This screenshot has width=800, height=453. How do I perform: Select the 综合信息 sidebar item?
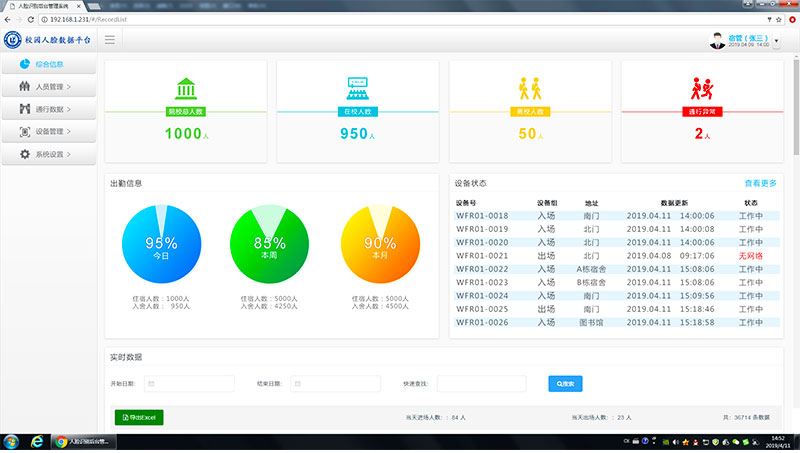click(x=49, y=64)
